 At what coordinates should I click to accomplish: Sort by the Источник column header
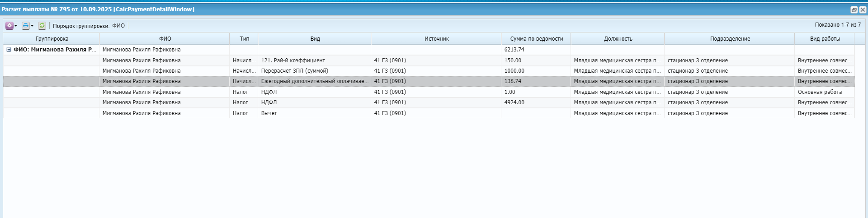tap(436, 39)
